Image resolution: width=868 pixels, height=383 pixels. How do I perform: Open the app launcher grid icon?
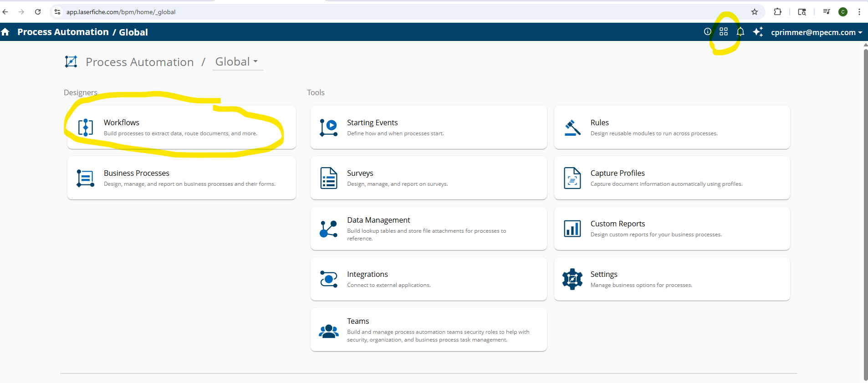[724, 32]
